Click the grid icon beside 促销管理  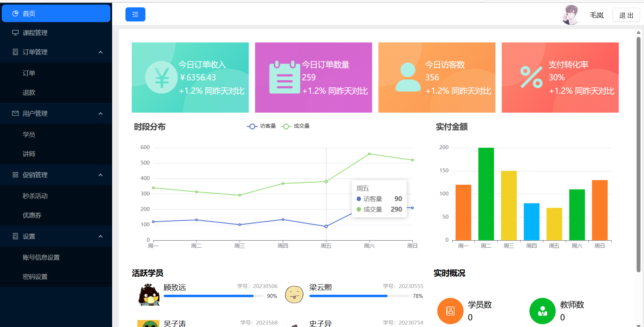click(15, 175)
